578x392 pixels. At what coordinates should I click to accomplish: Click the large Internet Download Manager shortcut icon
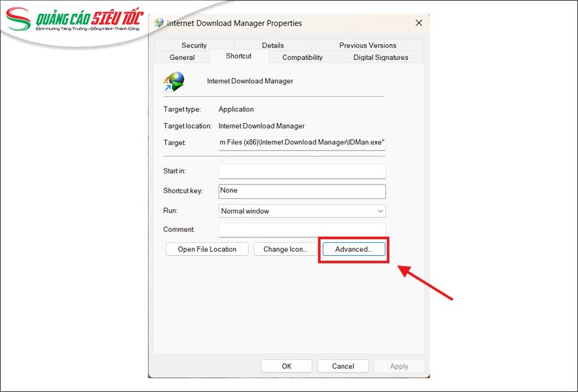pyautogui.click(x=173, y=82)
